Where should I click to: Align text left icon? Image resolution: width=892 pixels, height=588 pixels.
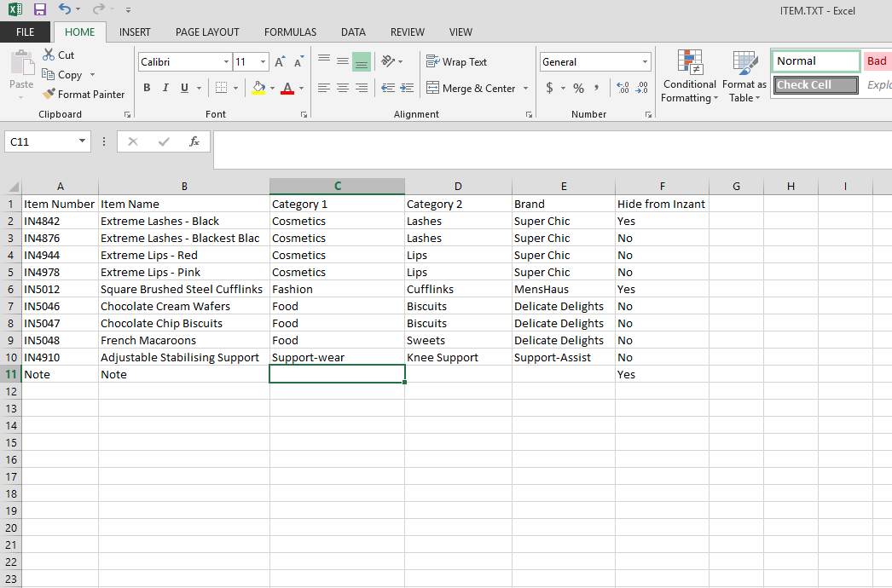[324, 88]
